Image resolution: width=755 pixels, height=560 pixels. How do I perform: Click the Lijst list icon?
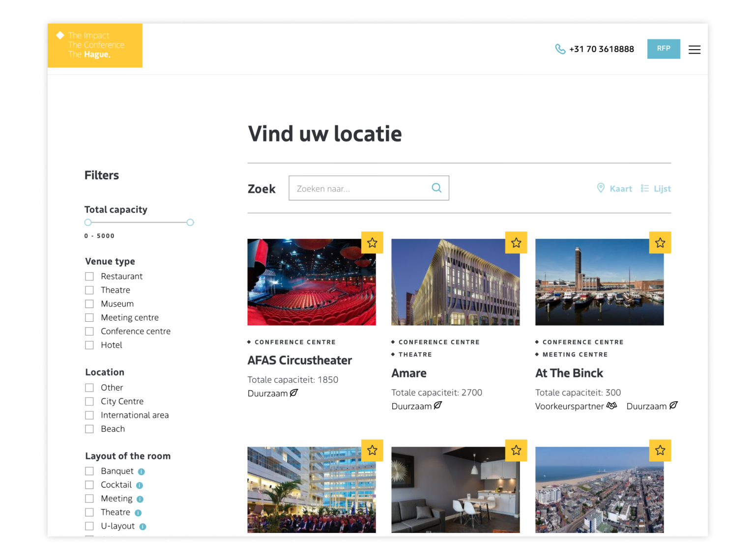point(645,188)
